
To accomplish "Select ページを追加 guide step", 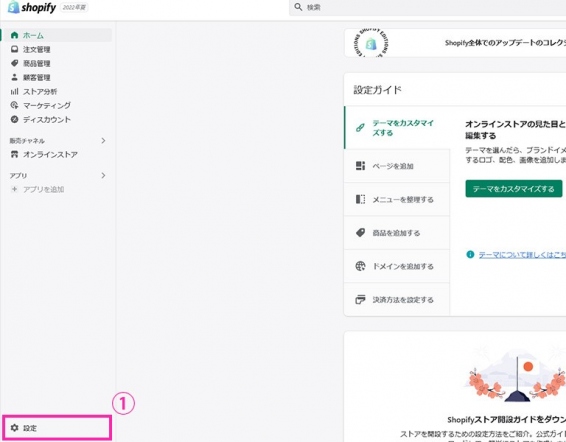I will [397, 166].
